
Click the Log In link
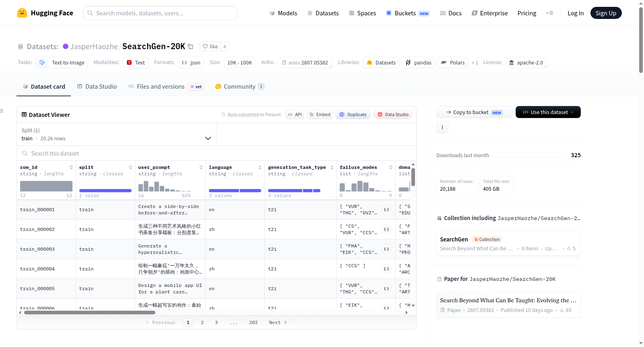click(x=576, y=13)
